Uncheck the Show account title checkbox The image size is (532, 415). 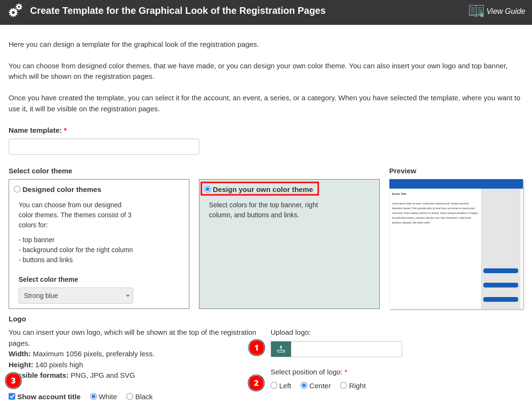pyautogui.click(x=12, y=396)
